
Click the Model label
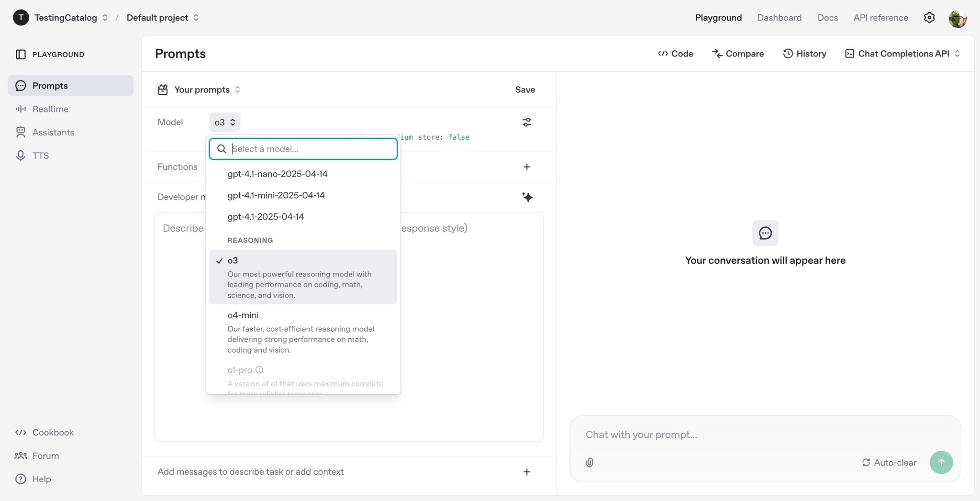coord(170,122)
